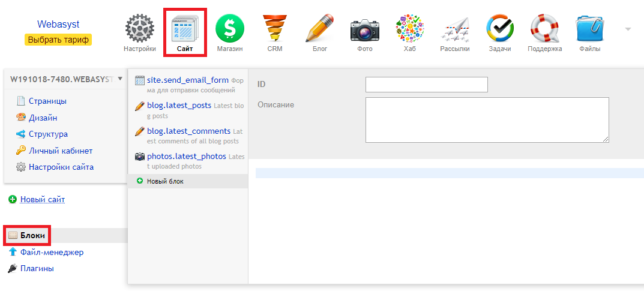Open Дизайн in the sidebar

(x=43, y=118)
